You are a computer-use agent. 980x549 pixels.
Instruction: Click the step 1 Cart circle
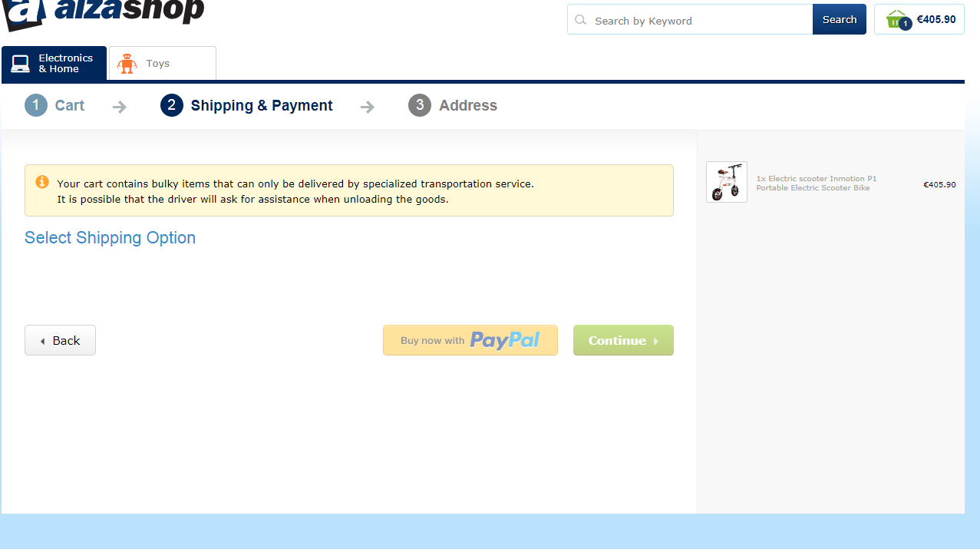pos(36,105)
